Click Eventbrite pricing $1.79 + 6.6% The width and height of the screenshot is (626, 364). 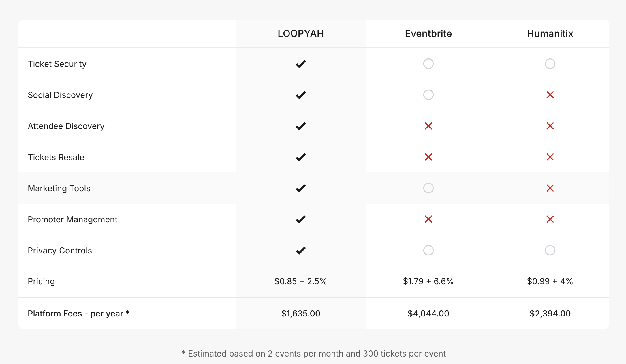[x=428, y=281]
